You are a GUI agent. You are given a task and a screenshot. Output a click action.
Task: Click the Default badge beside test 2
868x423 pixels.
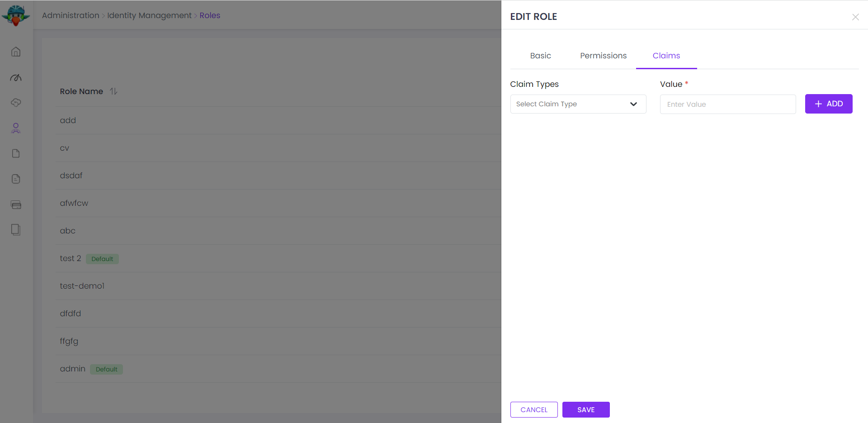102,259
